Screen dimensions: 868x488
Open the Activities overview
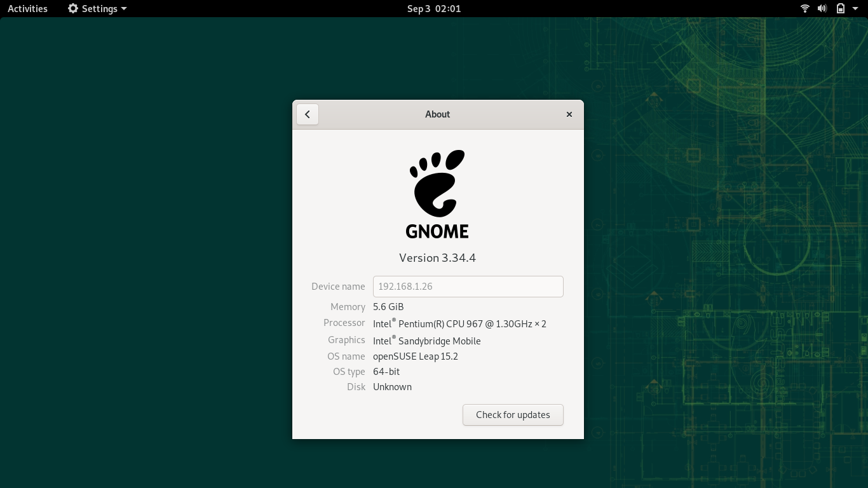click(x=27, y=8)
